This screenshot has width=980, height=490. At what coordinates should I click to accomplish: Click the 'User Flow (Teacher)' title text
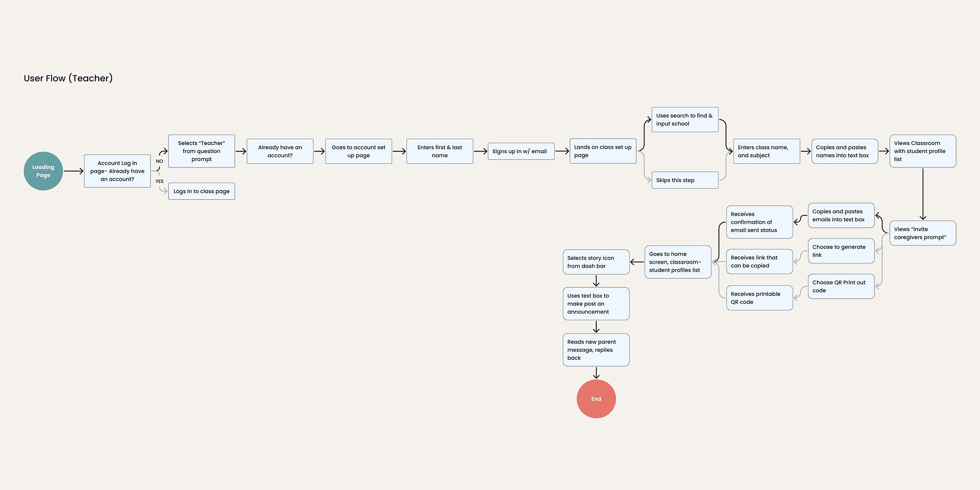coord(68,78)
